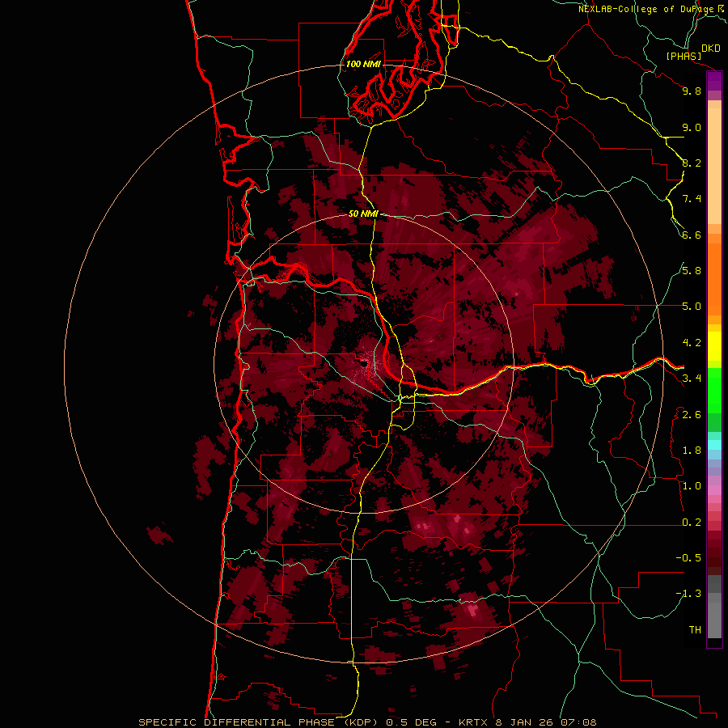The height and width of the screenshot is (728, 728).
Task: Click the TH label at the scale bottom
Action: [x=695, y=630]
